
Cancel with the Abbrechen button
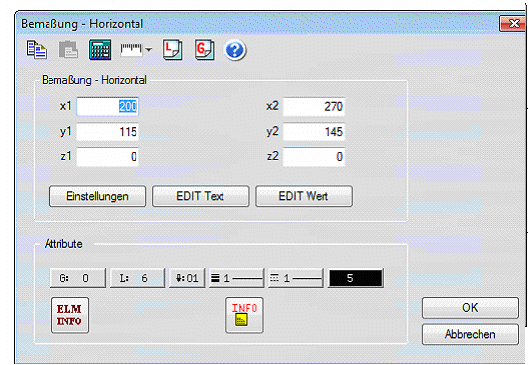pyautogui.click(x=470, y=334)
